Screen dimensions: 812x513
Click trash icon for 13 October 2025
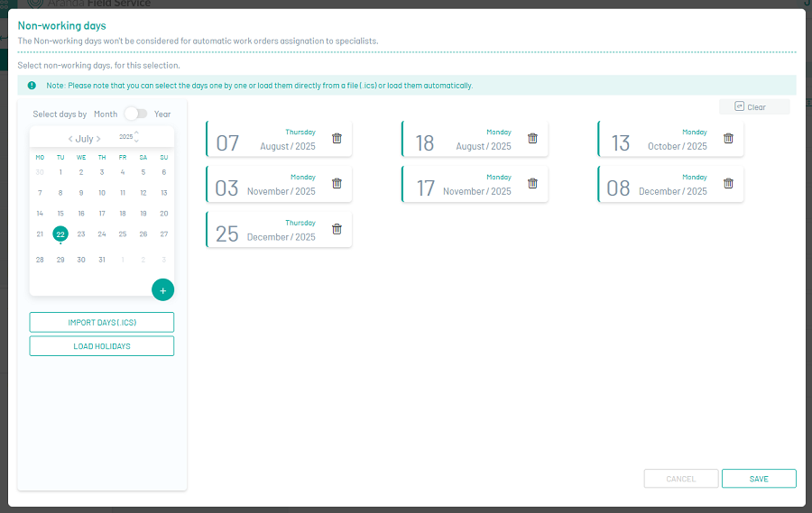coord(728,138)
